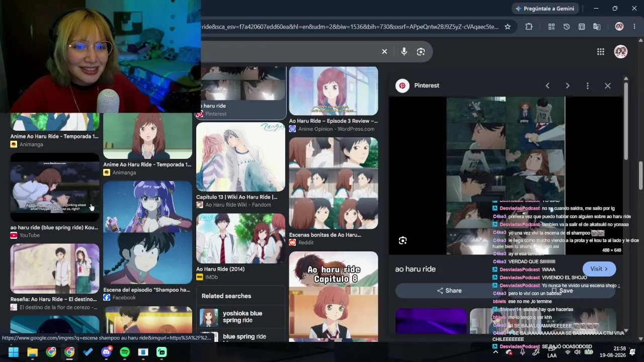Open Streamlabs from the taskbar
This screenshot has width=644, height=362.
[x=162, y=352]
